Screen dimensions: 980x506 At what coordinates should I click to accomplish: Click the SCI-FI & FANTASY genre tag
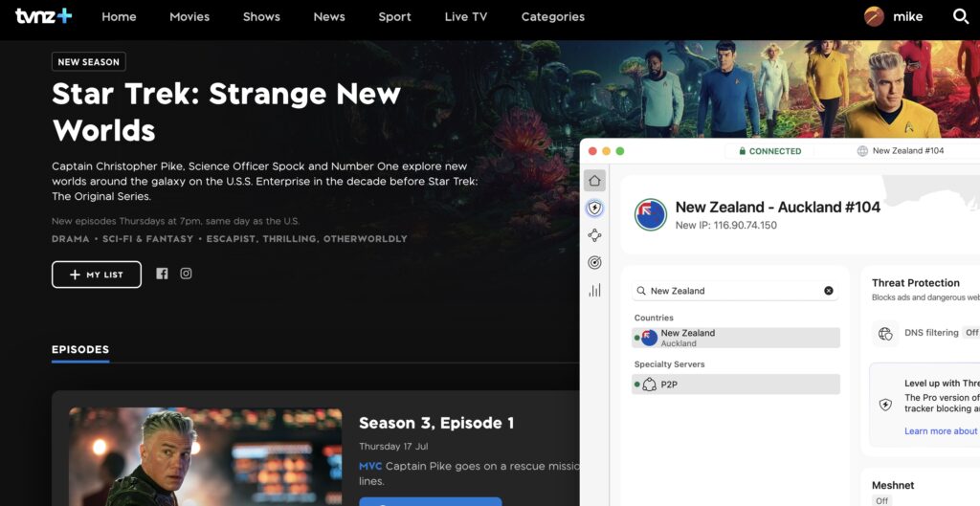pos(147,238)
